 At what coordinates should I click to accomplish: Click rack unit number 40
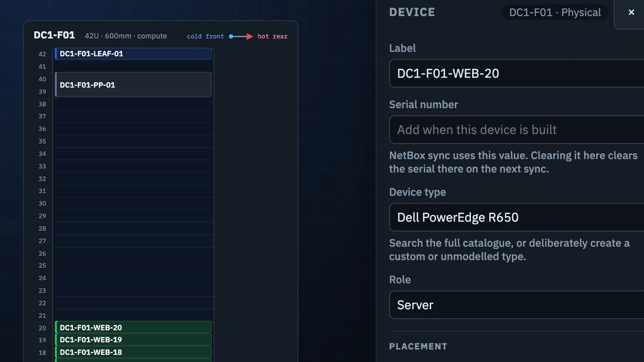[42, 79]
